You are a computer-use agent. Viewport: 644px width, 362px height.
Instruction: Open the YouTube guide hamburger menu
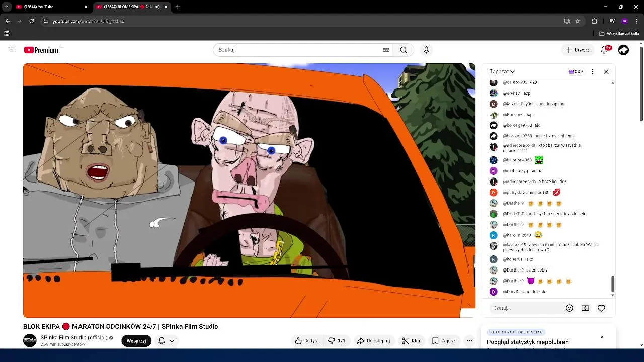12,50
